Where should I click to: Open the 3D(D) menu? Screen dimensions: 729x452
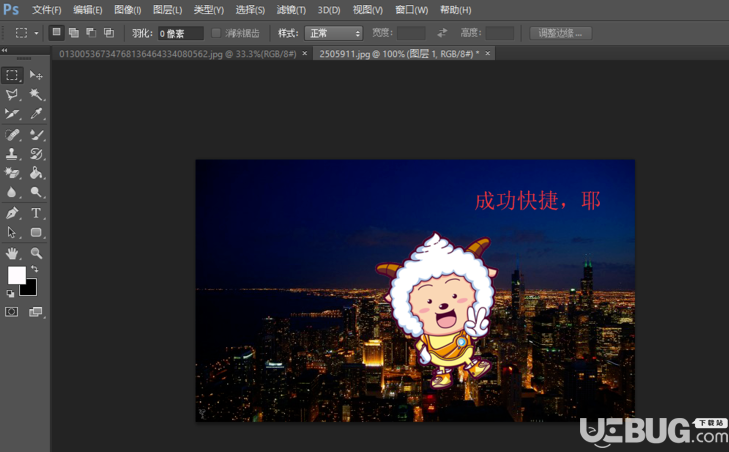[x=329, y=10]
